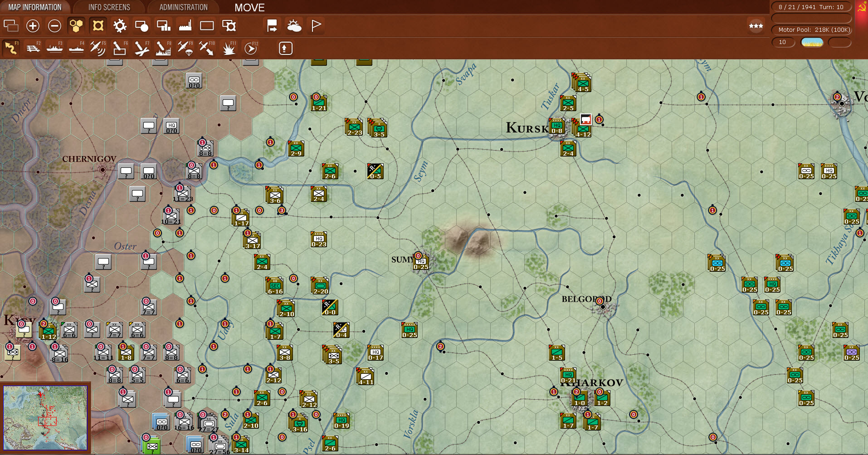The width and height of the screenshot is (868, 455).
Task: Select the 4-11 unit stack
Action: [366, 377]
